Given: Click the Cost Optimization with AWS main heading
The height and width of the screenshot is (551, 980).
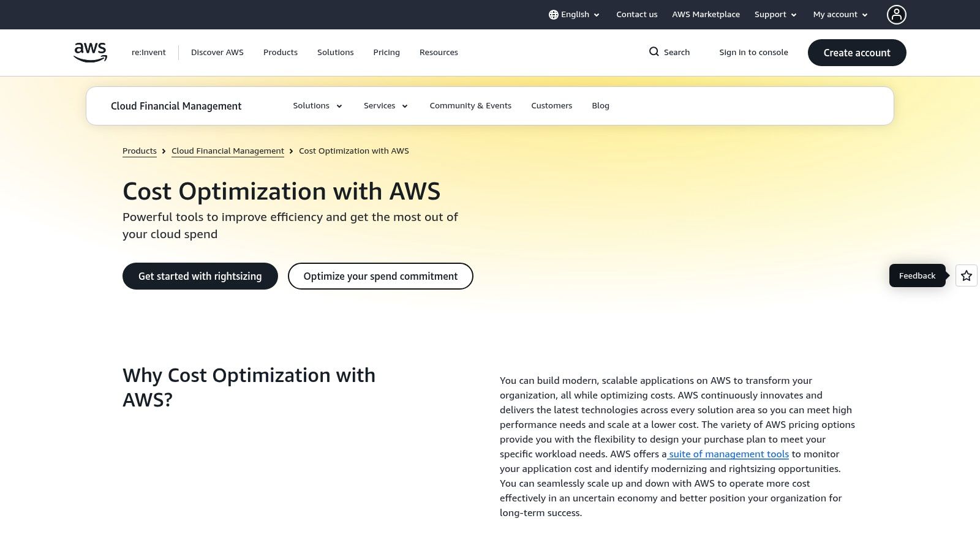Looking at the screenshot, I should pos(281,192).
